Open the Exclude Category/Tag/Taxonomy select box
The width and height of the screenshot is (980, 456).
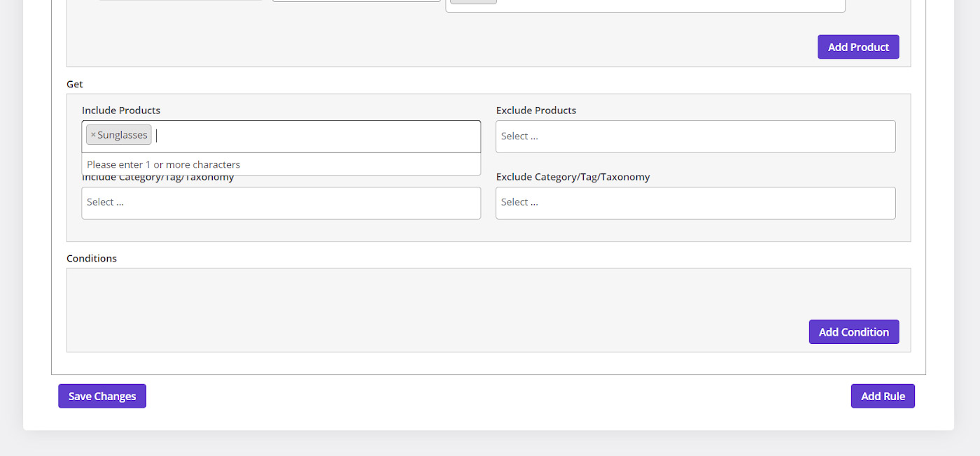(695, 203)
